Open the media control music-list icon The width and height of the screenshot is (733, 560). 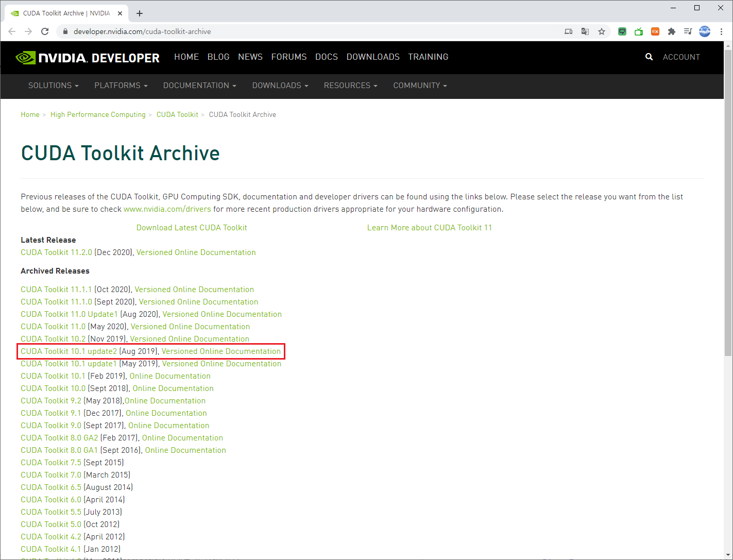pos(688,31)
